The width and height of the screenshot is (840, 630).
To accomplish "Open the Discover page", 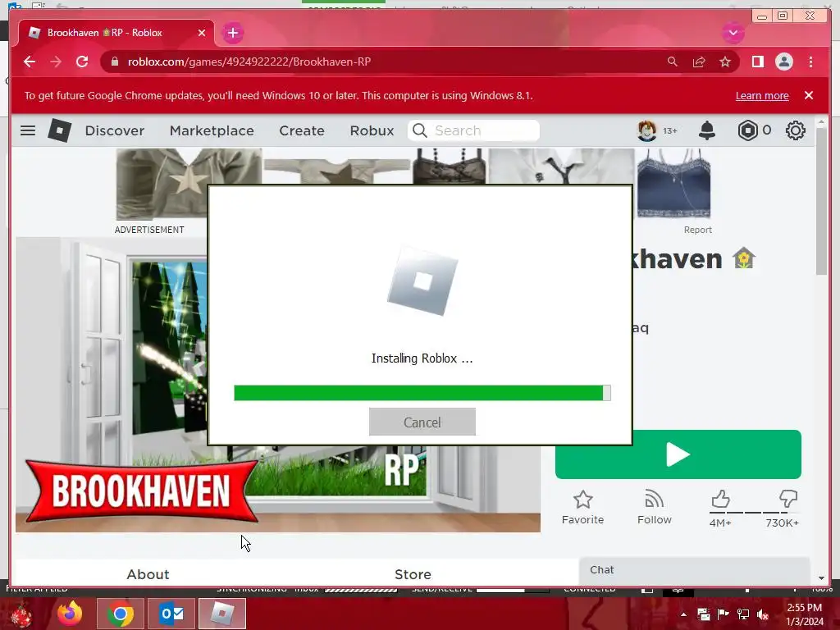I will point(115,130).
